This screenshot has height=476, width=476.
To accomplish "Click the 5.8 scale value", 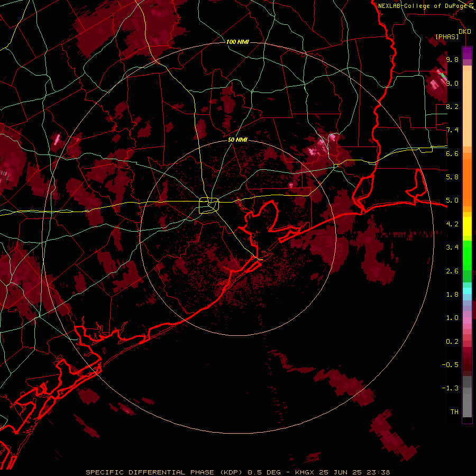I will [x=452, y=177].
